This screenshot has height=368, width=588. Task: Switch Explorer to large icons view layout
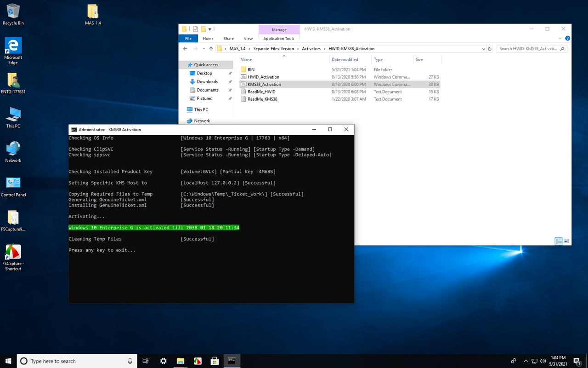pos(566,241)
